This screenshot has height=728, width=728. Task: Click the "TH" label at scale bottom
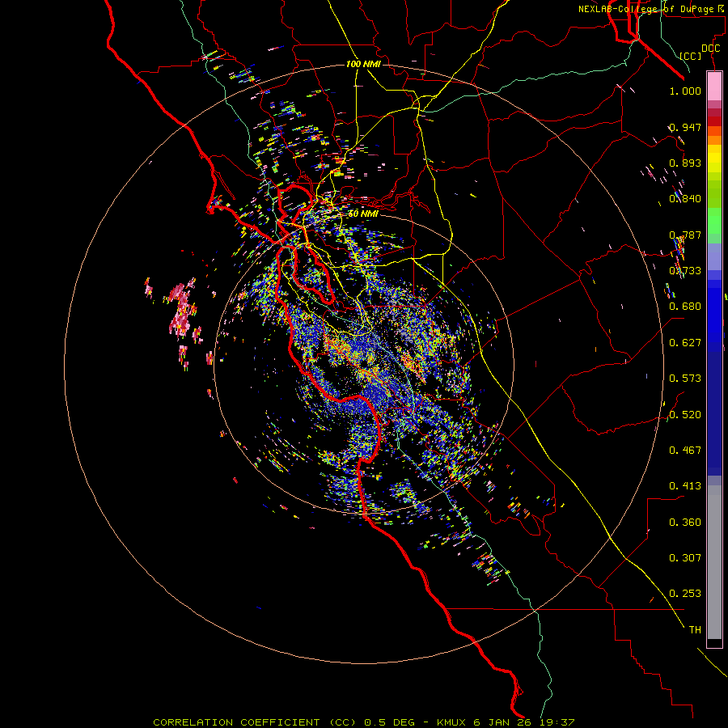(x=695, y=630)
